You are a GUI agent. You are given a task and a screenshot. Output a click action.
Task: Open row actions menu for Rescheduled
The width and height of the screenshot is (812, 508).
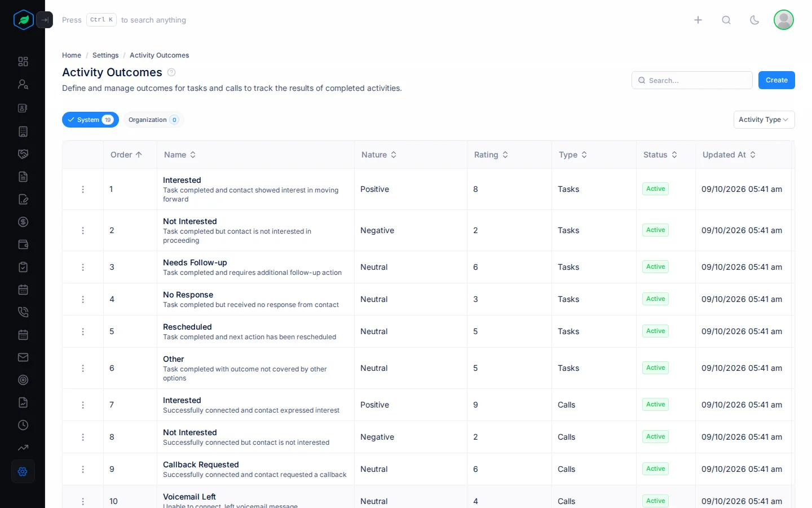[x=83, y=331]
